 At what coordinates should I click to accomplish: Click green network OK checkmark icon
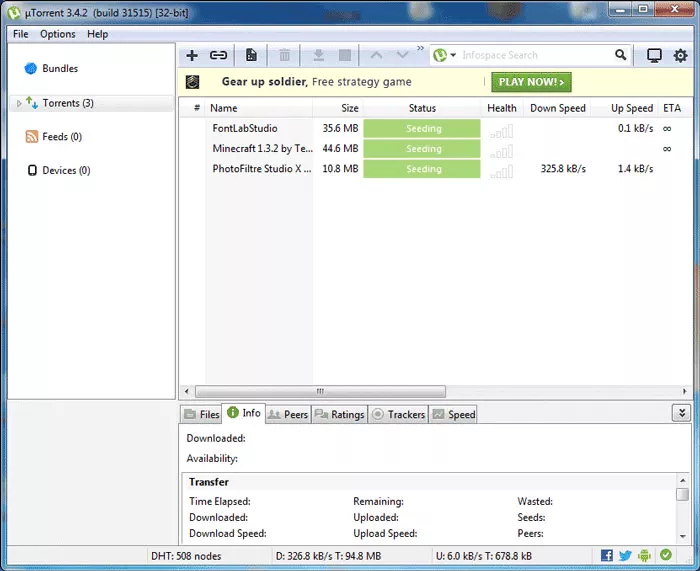(666, 554)
